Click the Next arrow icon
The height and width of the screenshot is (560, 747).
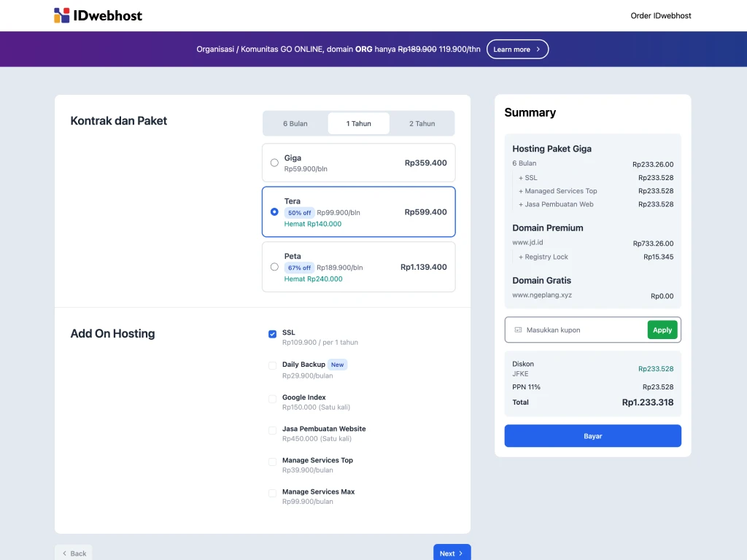tap(462, 553)
